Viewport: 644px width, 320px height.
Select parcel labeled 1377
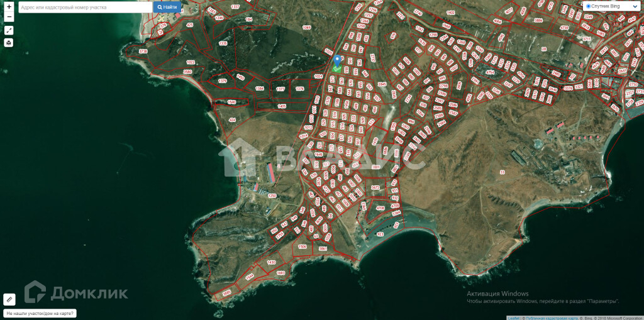click(280, 89)
